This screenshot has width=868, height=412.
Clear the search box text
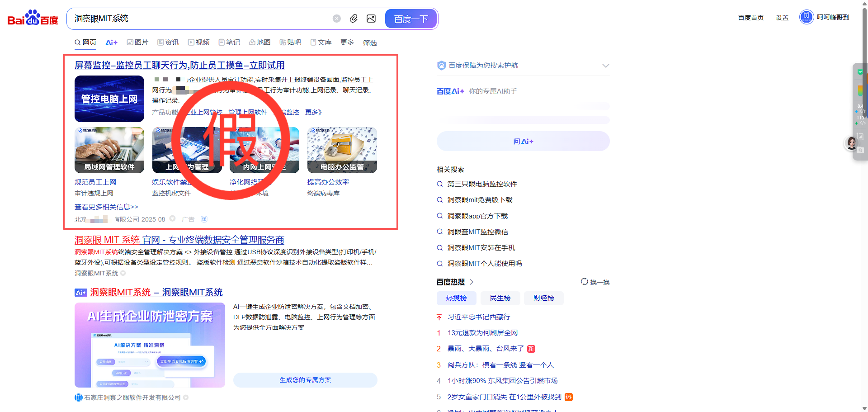[337, 19]
